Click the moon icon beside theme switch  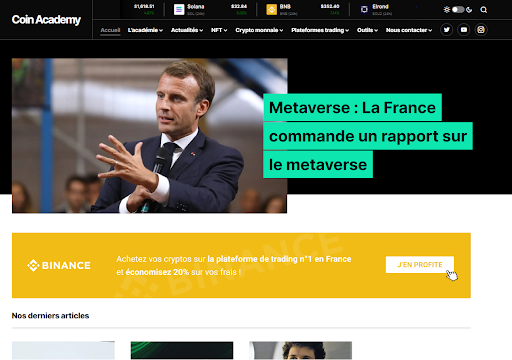(469, 10)
